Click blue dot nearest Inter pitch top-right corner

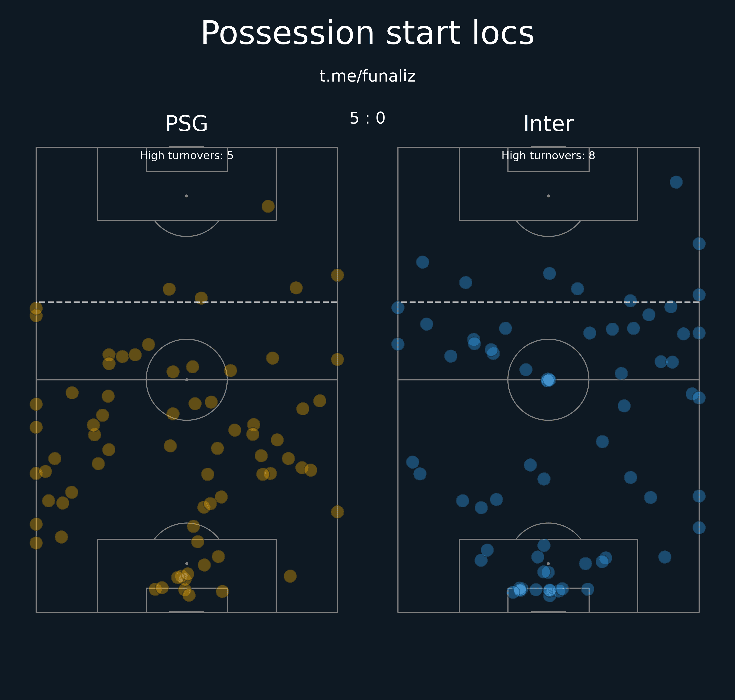(x=676, y=182)
